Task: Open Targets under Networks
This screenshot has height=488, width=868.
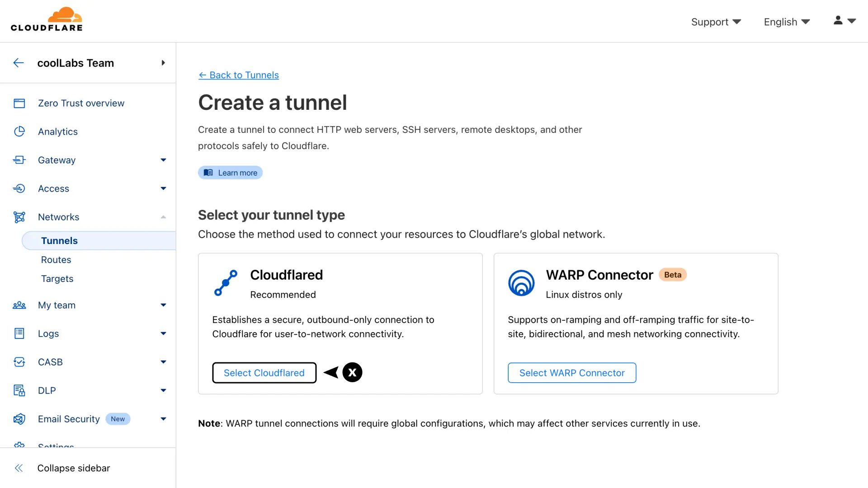Action: pos(57,279)
